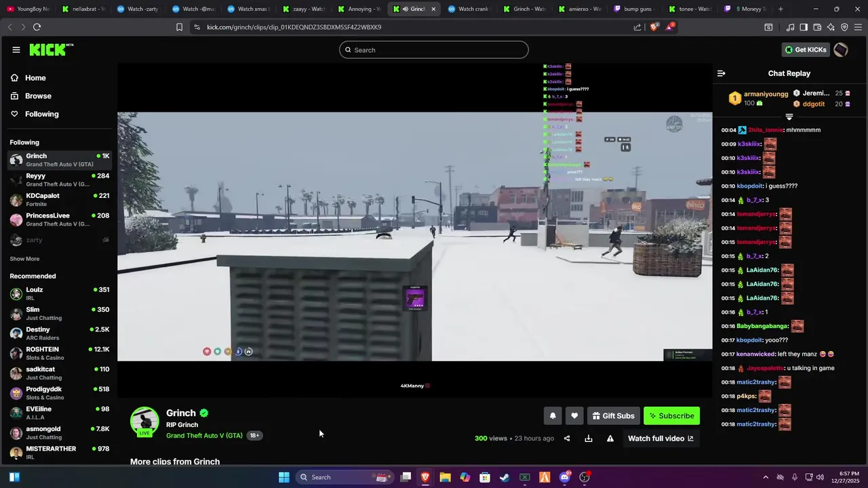Open Grand Theft Auto V category link
Screen dimensions: 868x488
(x=204, y=436)
